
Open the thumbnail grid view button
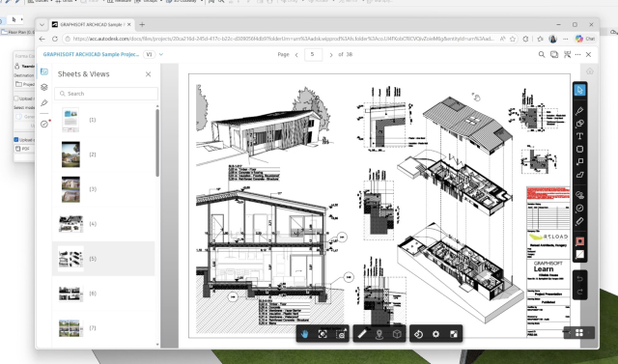tap(579, 332)
